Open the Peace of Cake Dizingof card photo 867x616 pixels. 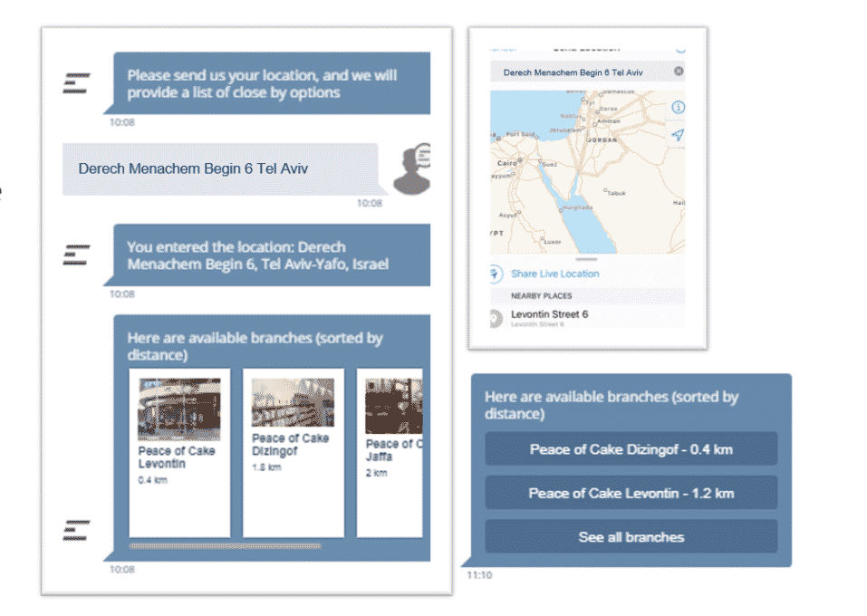[x=293, y=402]
